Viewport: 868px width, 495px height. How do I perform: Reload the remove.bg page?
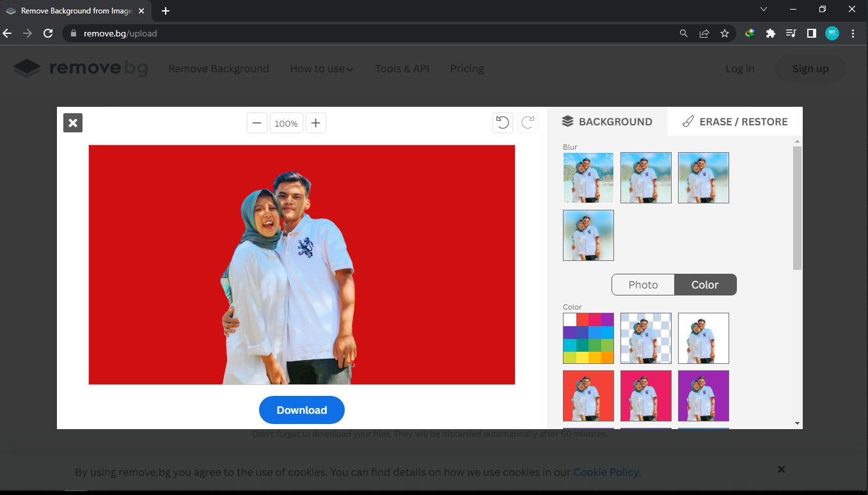click(x=48, y=33)
